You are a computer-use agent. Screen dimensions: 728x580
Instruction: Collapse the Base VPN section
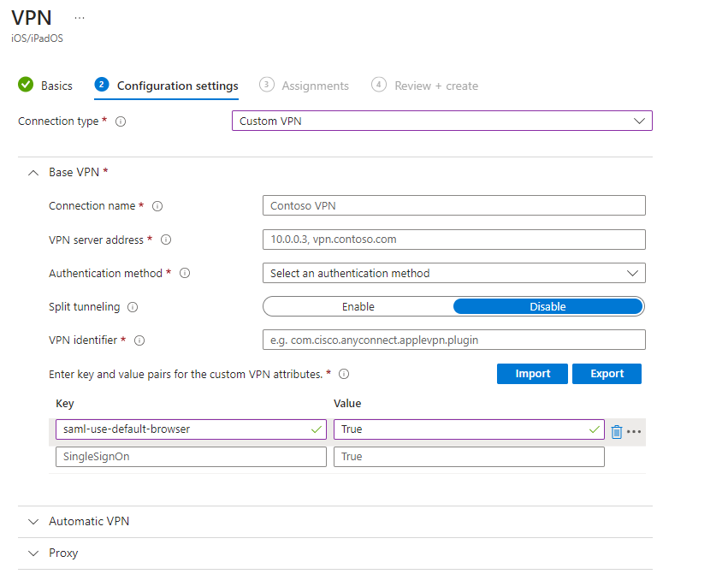pos(33,173)
